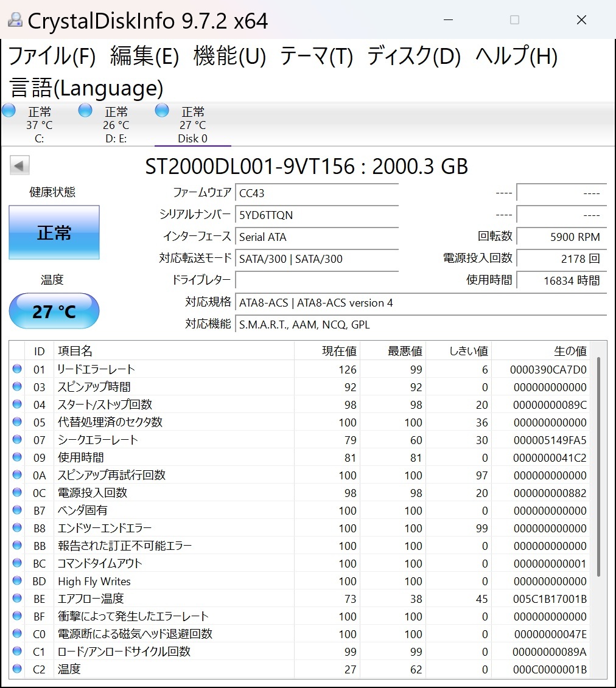The height and width of the screenshot is (688, 616).
Task: Click status dot for attribute 07
Action: (17, 439)
